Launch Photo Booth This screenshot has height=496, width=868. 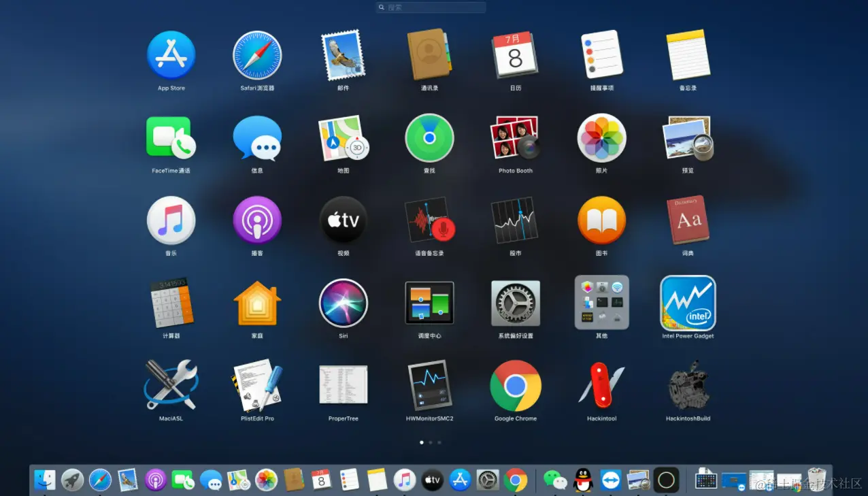515,137
